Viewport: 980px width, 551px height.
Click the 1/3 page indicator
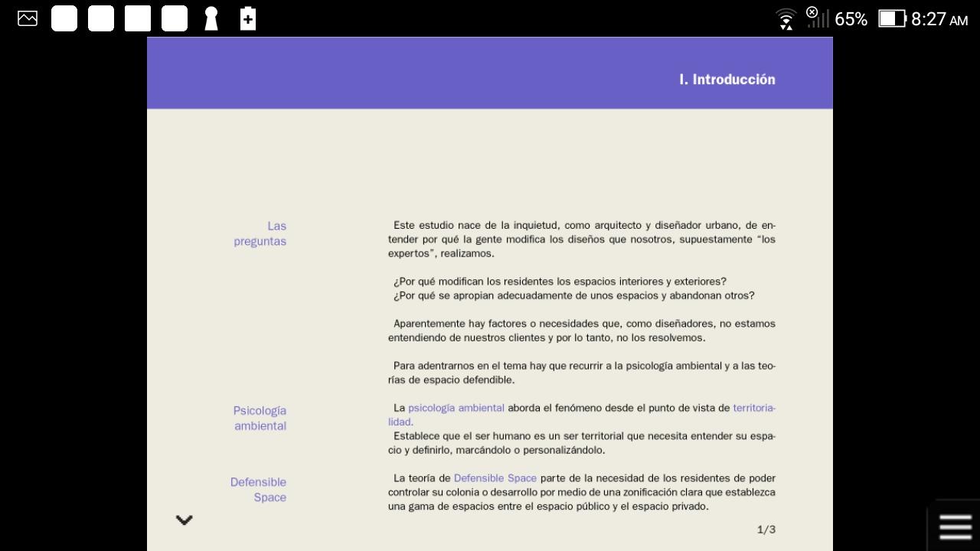pyautogui.click(x=766, y=530)
